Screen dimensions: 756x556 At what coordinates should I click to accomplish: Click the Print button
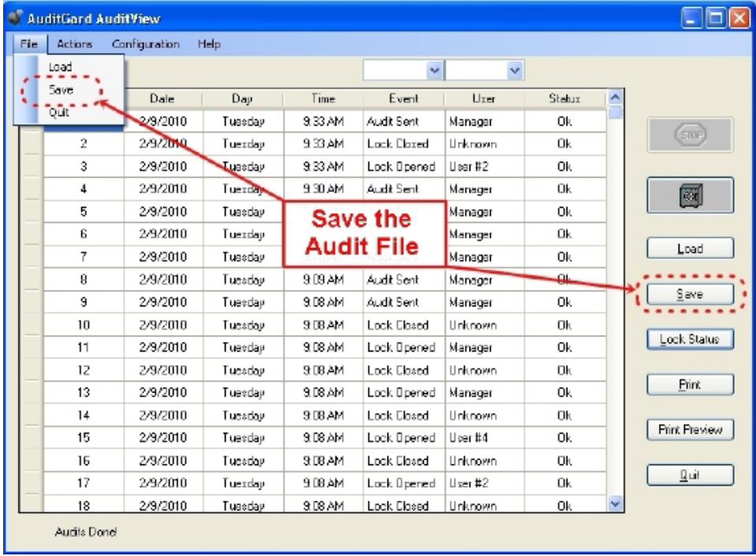click(x=690, y=385)
